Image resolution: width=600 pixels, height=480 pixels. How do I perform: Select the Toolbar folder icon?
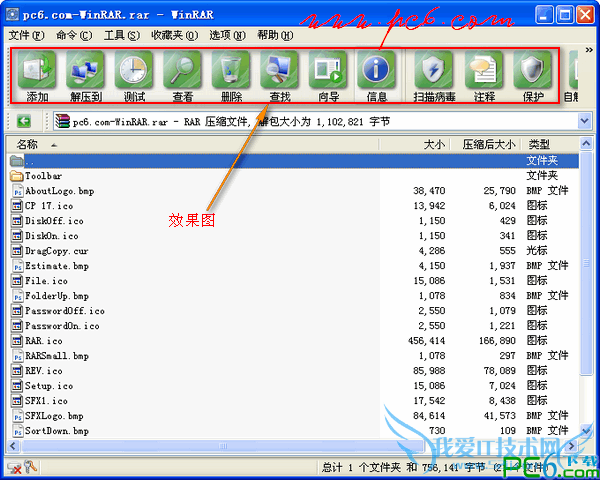[x=16, y=176]
